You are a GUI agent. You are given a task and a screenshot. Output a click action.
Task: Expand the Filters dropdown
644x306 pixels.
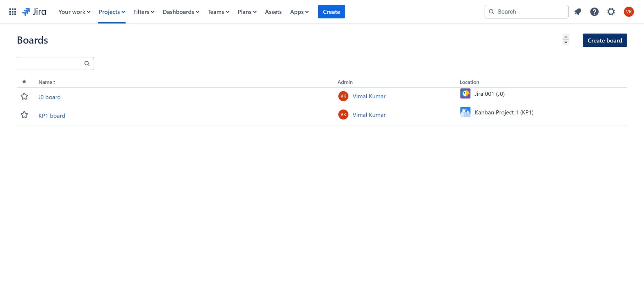pyautogui.click(x=143, y=12)
